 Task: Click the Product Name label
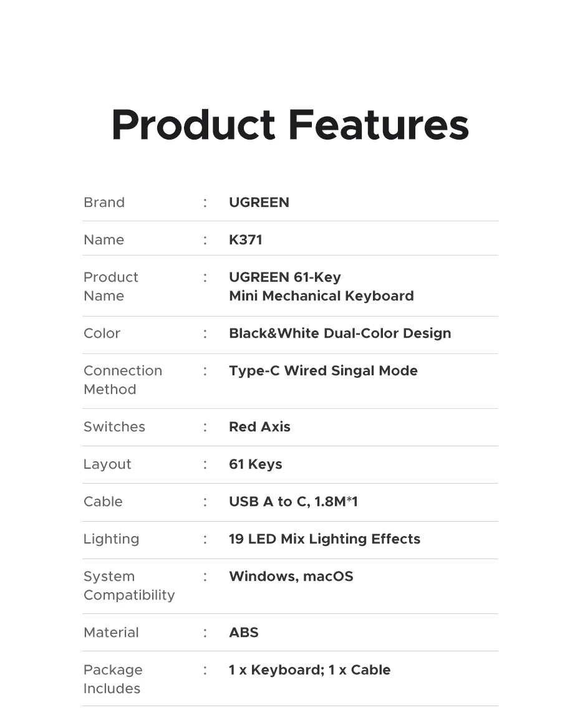click(x=110, y=287)
